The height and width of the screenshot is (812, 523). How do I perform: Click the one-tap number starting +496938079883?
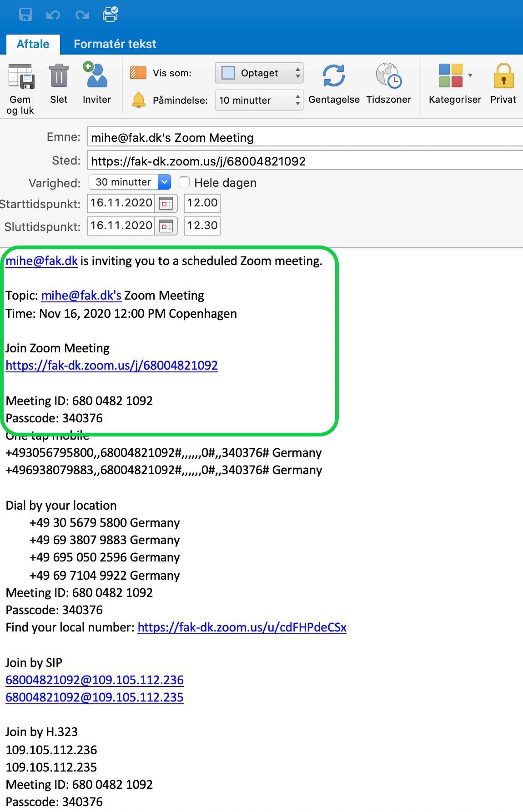click(164, 470)
